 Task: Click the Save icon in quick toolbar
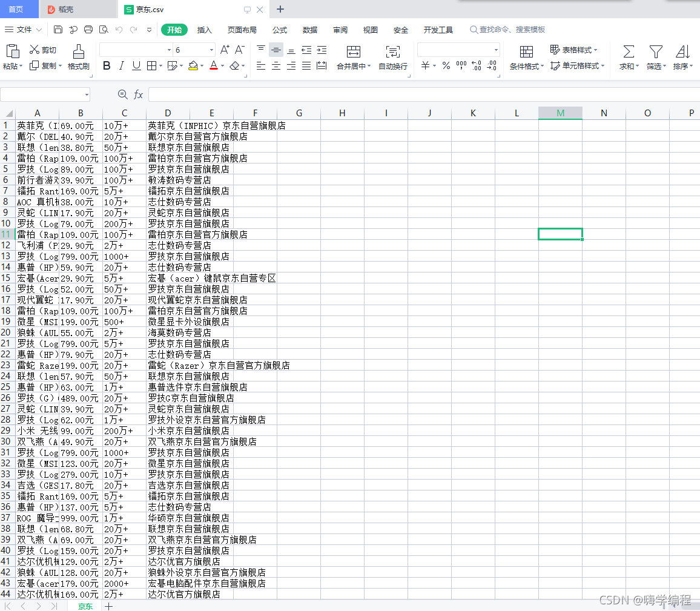(x=58, y=30)
